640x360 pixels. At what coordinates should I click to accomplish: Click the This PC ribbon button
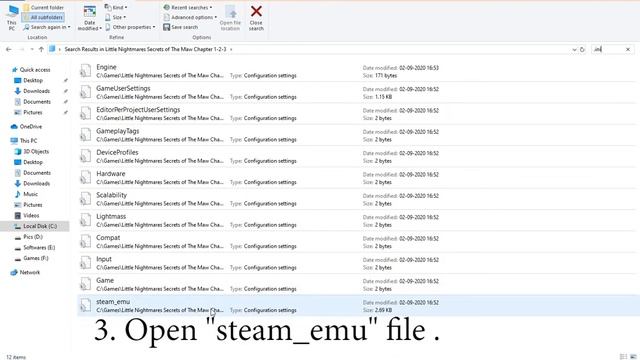[12, 18]
